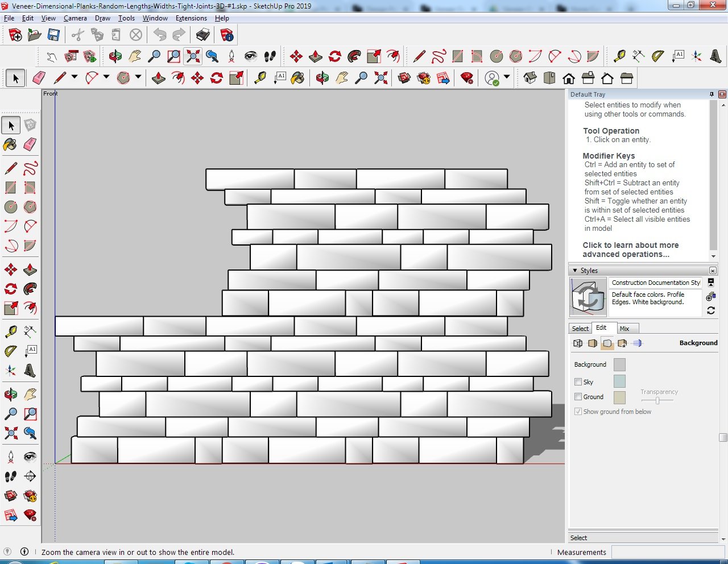Use Zoom Extents to fit the model
The height and width of the screenshot is (564, 728).
(380, 78)
